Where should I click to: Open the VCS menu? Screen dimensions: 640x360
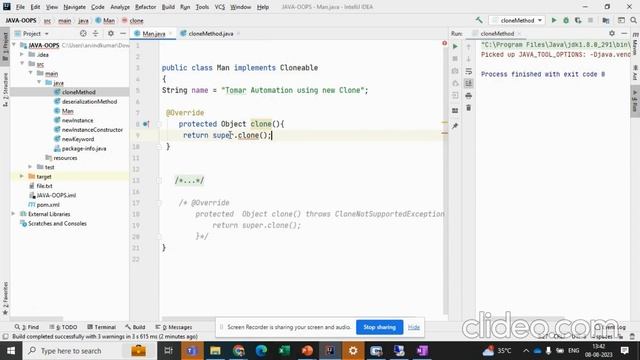(x=220, y=7)
